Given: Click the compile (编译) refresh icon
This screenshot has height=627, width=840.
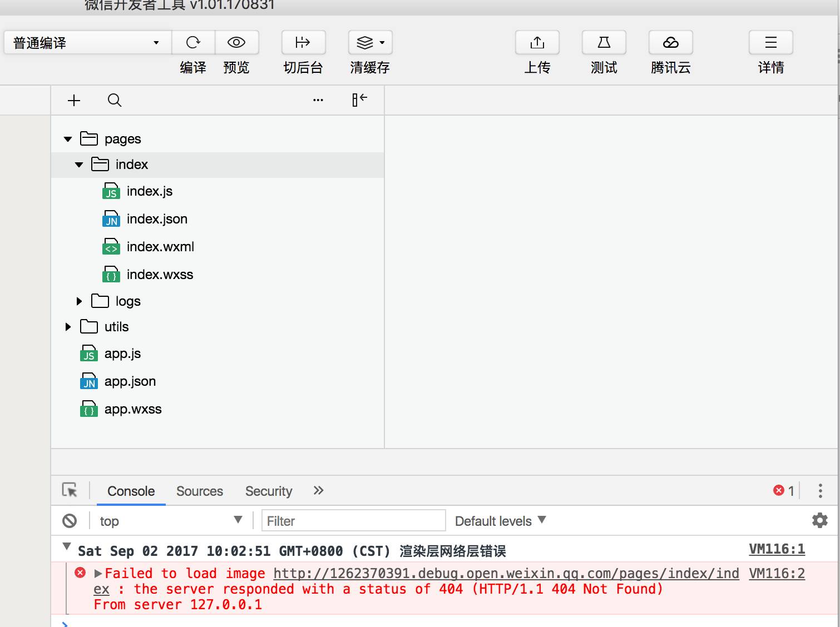Looking at the screenshot, I should coord(193,43).
